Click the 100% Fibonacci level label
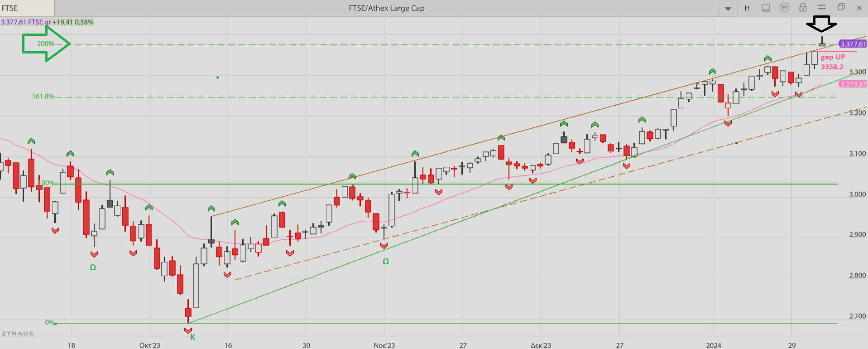Screen dimensions: 868x349 47,183
